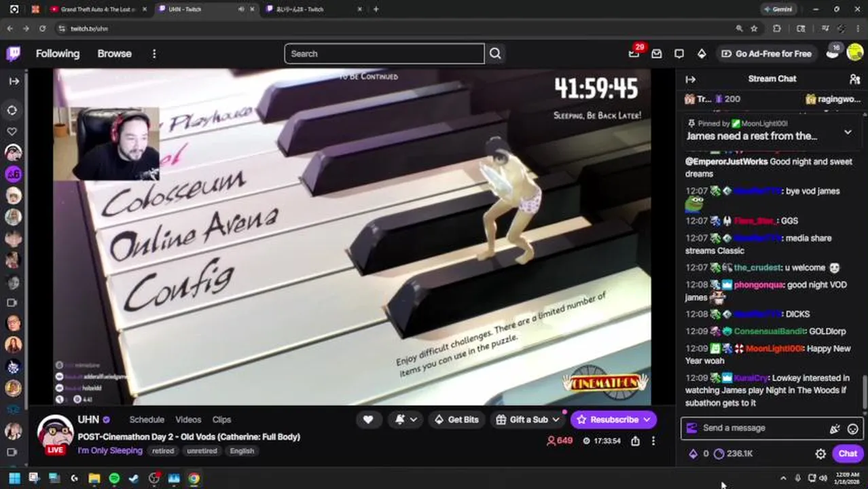Click the Get Bits diamond icon in top bar
The width and height of the screenshot is (868, 489).
(x=702, y=54)
